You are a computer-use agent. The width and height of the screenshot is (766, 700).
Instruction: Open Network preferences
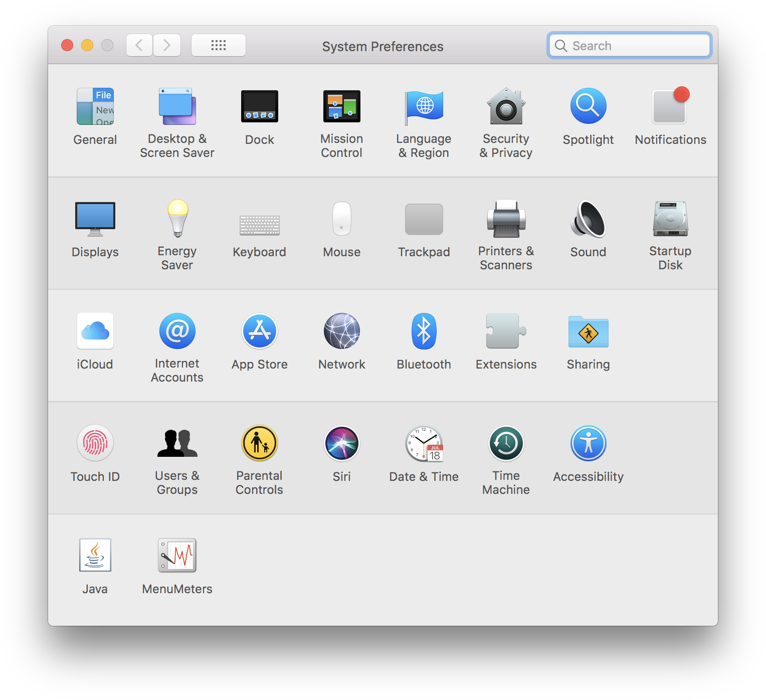(x=342, y=331)
